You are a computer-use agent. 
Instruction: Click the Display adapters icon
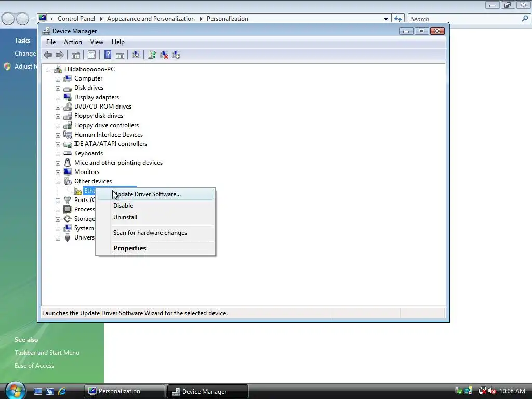(68, 97)
